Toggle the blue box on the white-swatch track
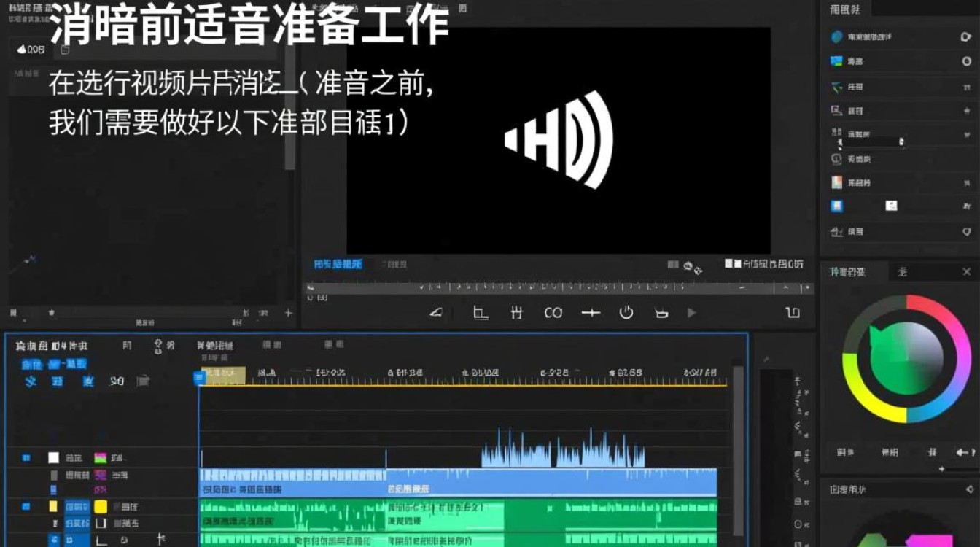This screenshot has width=980, height=547. (26, 458)
